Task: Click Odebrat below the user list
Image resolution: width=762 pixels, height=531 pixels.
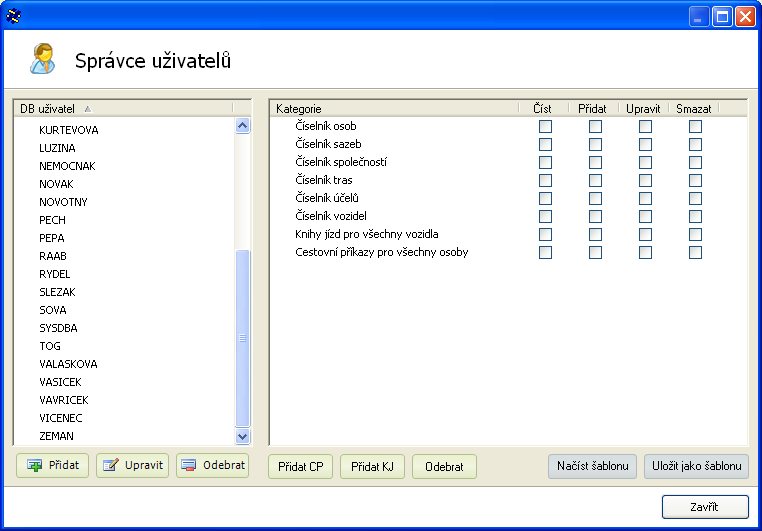Action: pyautogui.click(x=212, y=465)
